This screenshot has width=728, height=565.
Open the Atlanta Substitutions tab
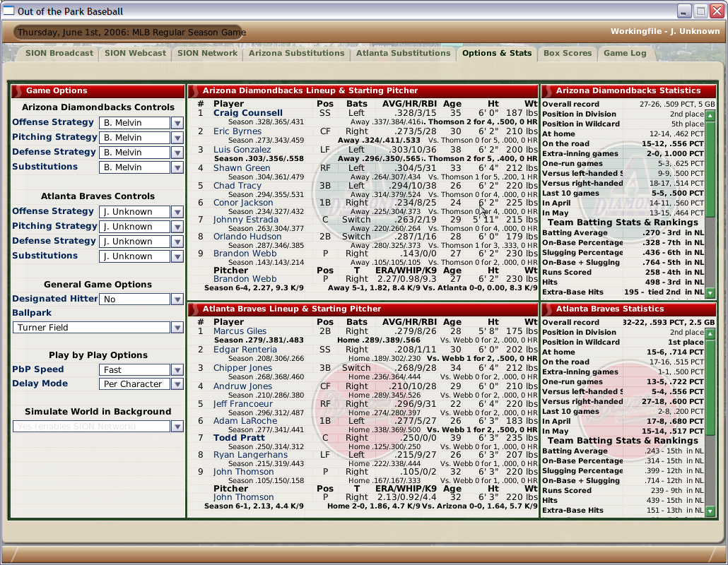[x=403, y=54]
